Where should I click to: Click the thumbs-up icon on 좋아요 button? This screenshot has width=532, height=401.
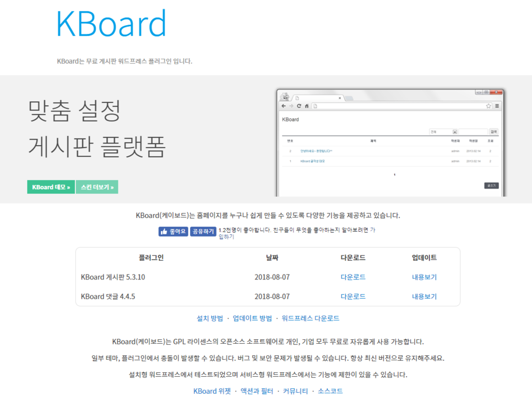(164, 232)
